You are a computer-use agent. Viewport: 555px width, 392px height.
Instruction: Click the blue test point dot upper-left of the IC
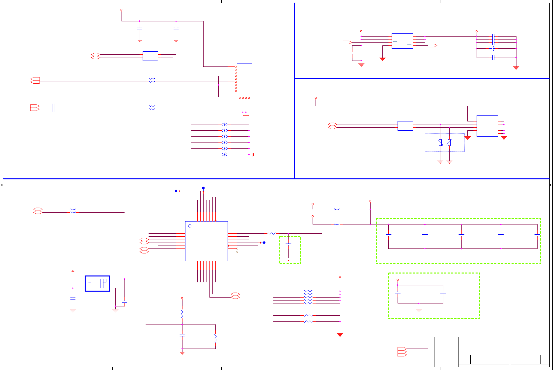tap(176, 191)
